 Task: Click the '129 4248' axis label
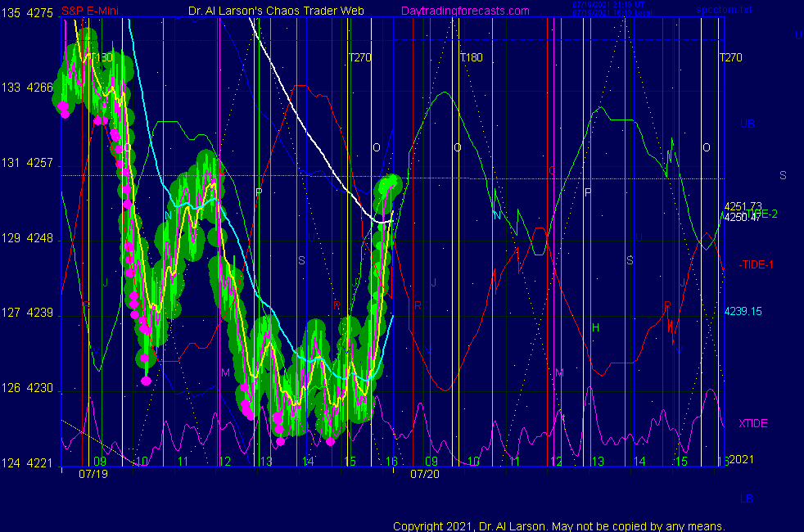[x=27, y=238]
